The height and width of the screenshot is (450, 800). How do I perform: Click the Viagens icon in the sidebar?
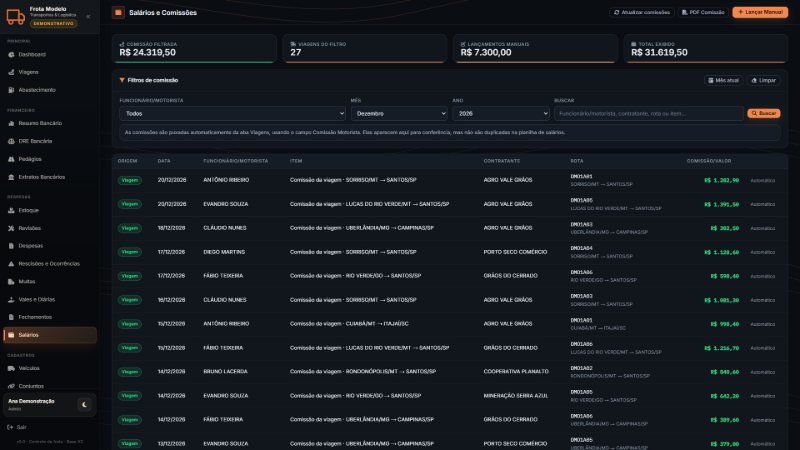(x=11, y=72)
